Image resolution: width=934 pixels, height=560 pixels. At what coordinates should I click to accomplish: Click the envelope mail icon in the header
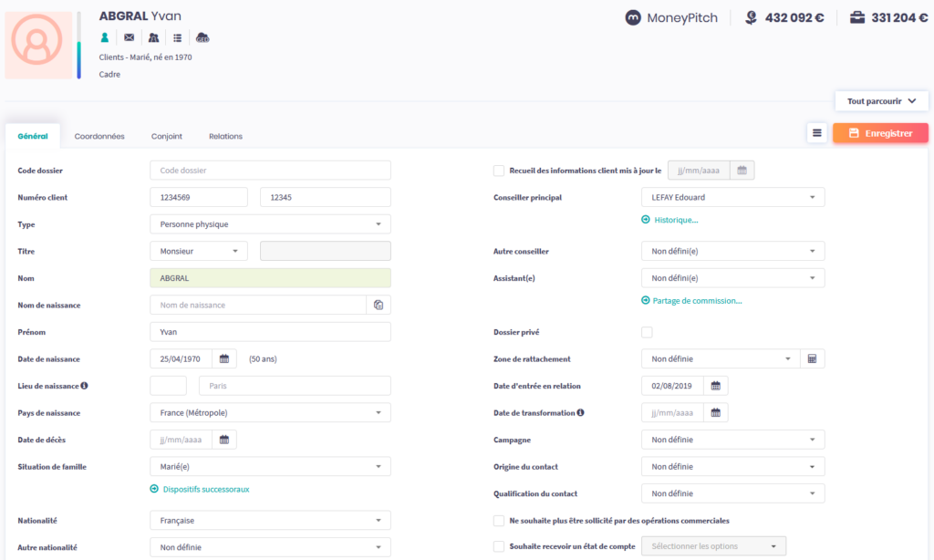[129, 37]
